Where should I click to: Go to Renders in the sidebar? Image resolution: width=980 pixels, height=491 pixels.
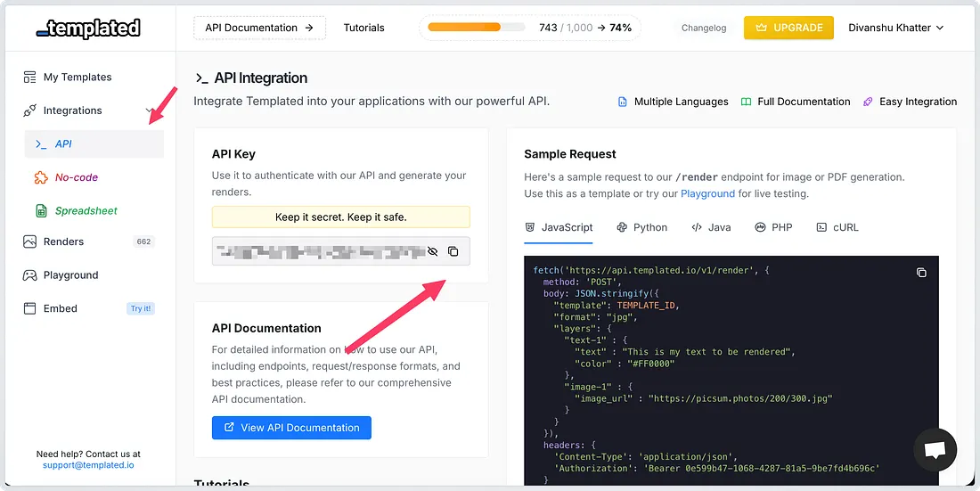(x=64, y=241)
